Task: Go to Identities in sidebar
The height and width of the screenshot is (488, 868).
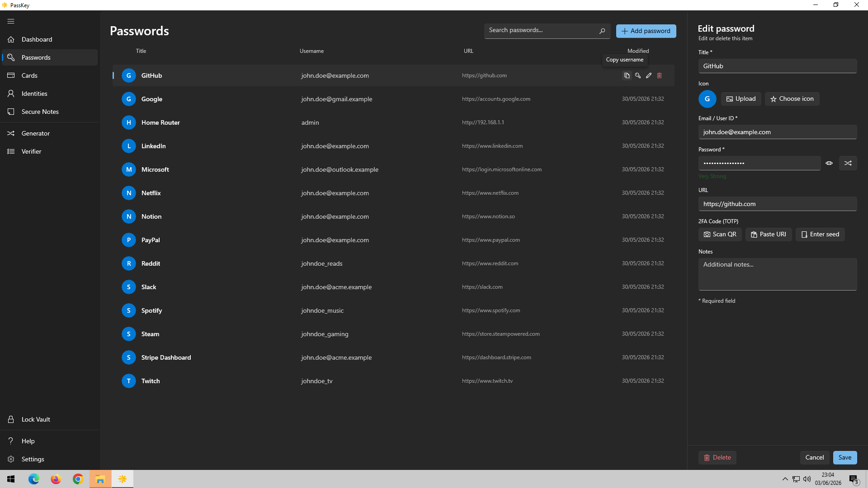Action: pyautogui.click(x=50, y=94)
